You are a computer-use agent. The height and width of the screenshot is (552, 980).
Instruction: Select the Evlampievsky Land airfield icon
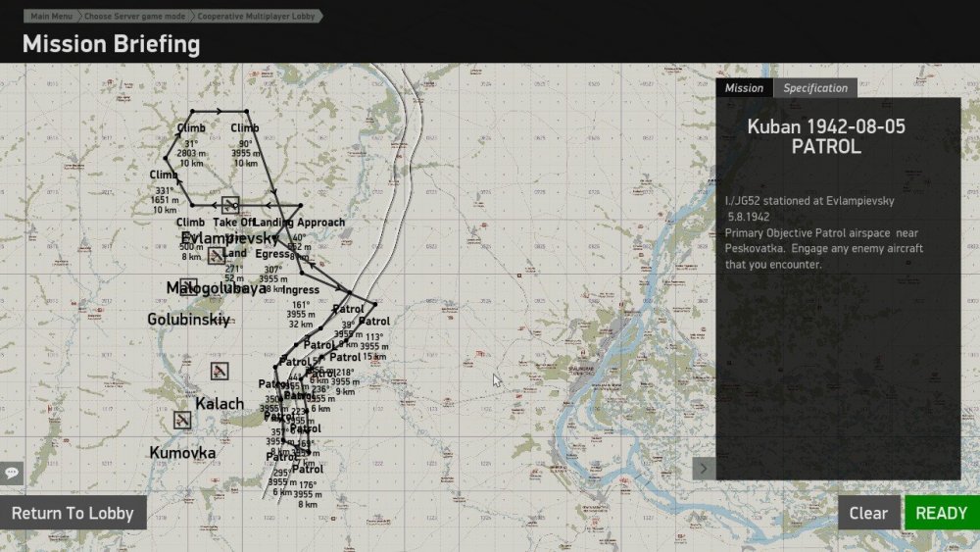[217, 255]
